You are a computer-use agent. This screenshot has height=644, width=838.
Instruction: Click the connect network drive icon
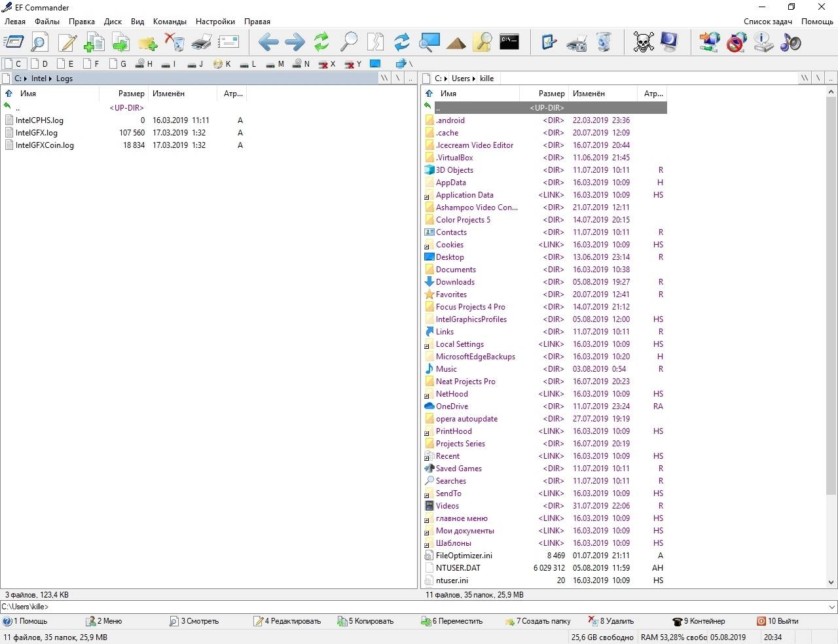pyautogui.click(x=709, y=43)
